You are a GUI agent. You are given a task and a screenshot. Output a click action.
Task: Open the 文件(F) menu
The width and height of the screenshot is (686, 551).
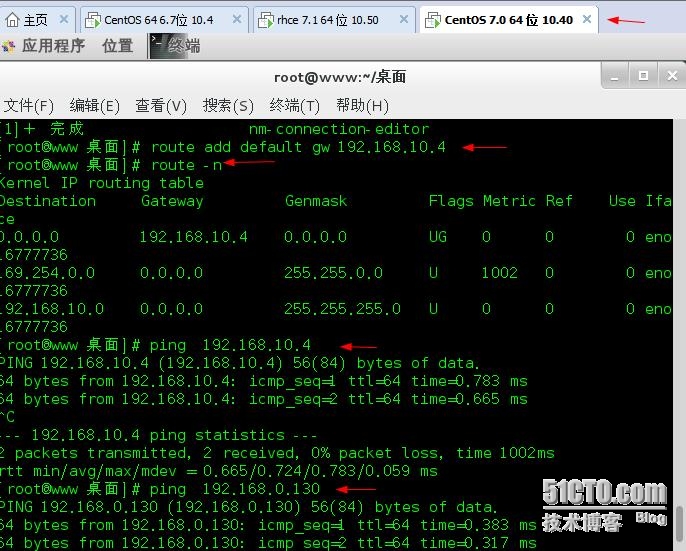point(28,105)
